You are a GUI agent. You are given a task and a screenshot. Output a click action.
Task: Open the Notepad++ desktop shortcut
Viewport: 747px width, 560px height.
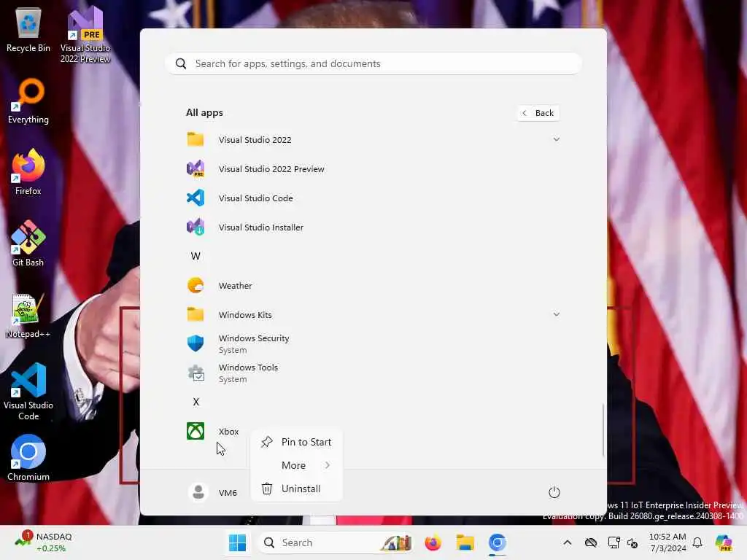point(28,316)
